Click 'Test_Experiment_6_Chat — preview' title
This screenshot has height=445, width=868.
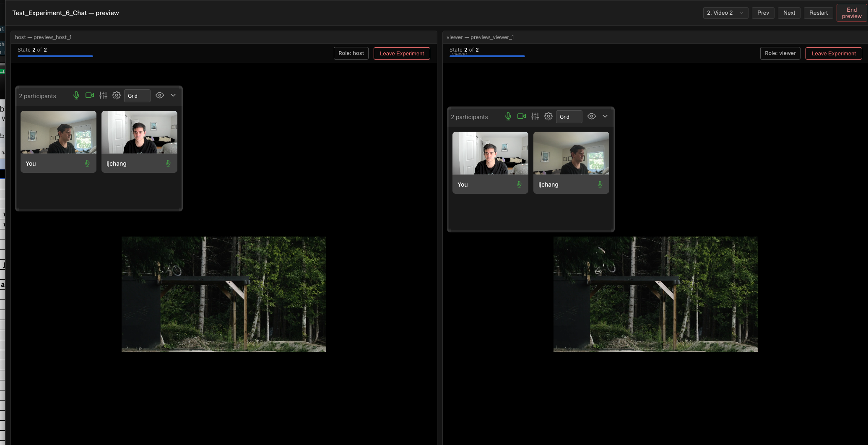[x=65, y=13]
